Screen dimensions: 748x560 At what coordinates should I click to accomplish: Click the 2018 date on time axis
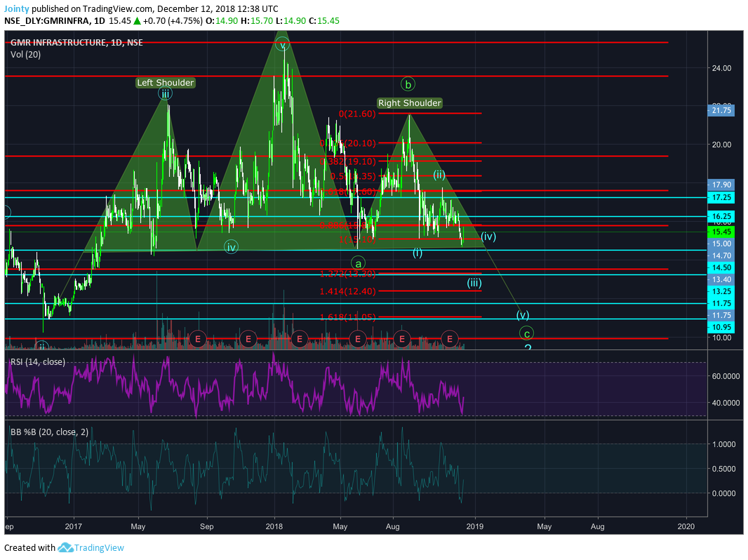point(274,526)
